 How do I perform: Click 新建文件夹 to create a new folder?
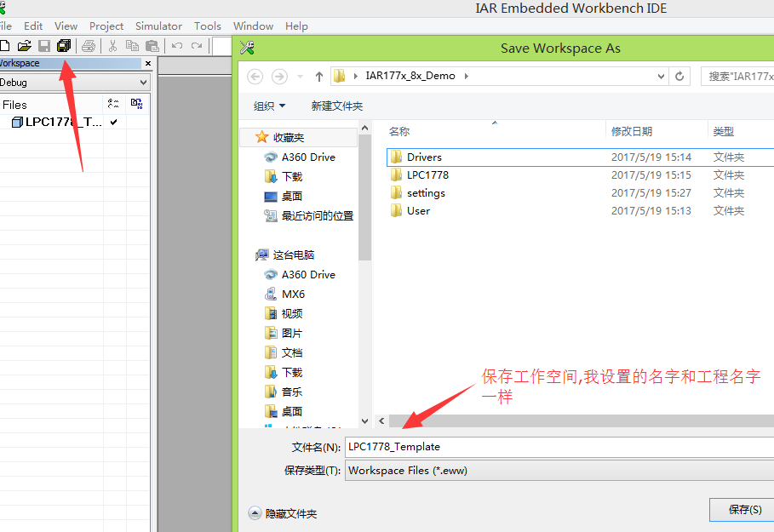[x=336, y=106]
